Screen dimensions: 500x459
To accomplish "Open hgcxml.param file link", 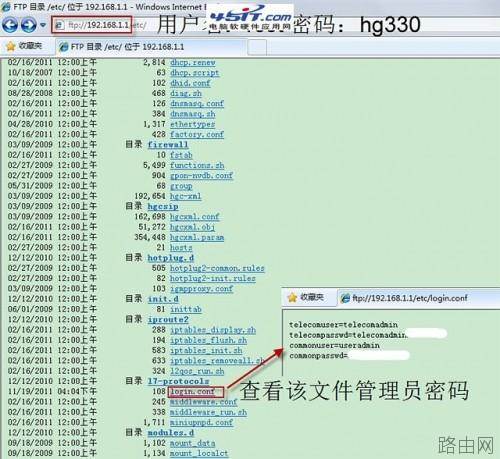I will pyautogui.click(x=197, y=237).
